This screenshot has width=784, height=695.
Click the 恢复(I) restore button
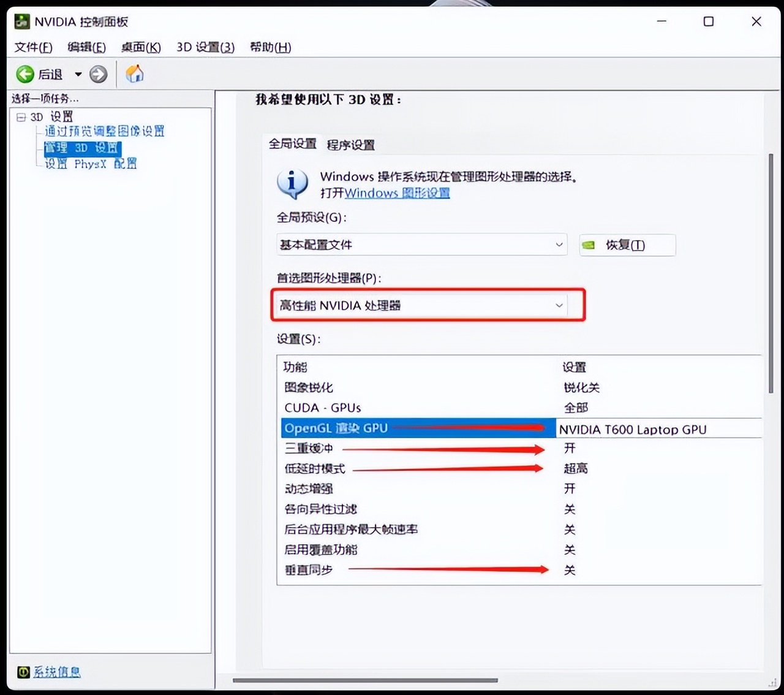[627, 245]
